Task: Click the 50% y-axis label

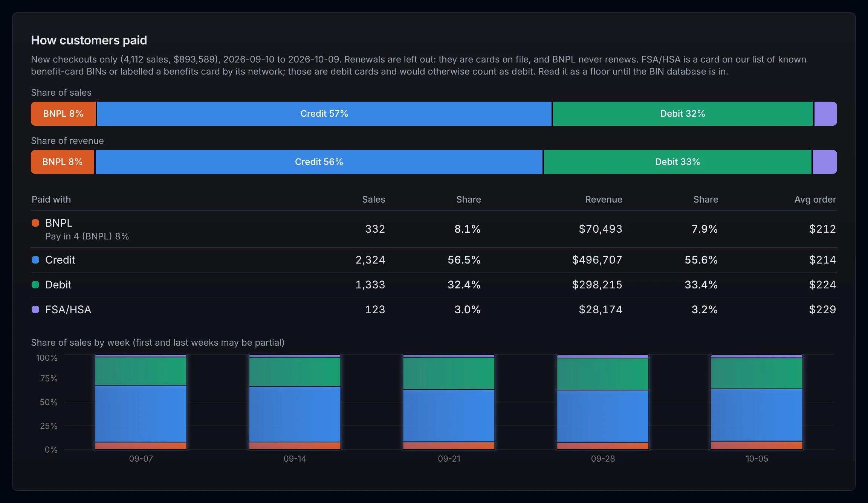Action: [x=49, y=402]
